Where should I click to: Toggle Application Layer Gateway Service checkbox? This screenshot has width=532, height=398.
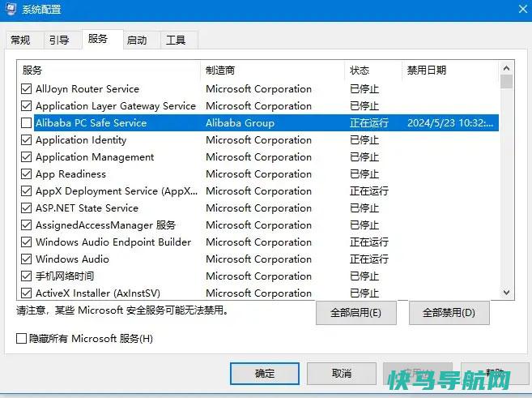(26, 106)
